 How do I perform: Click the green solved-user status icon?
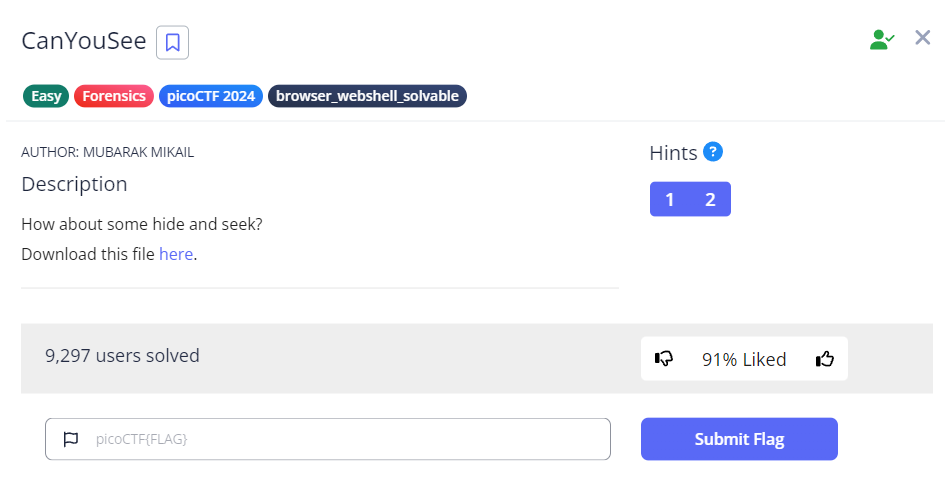click(881, 40)
